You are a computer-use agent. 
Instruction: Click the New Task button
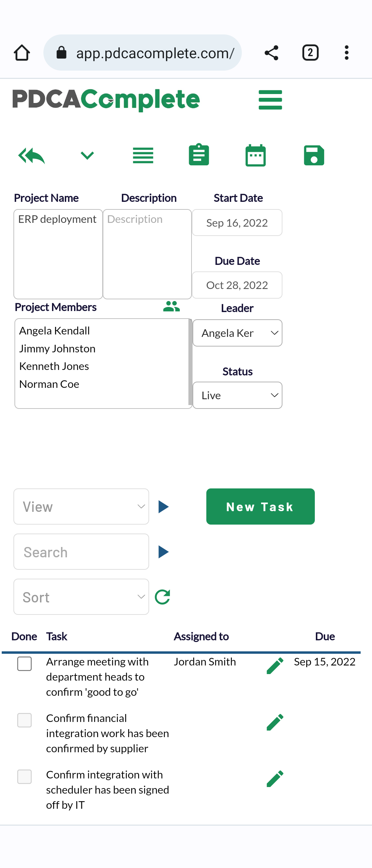(x=260, y=506)
